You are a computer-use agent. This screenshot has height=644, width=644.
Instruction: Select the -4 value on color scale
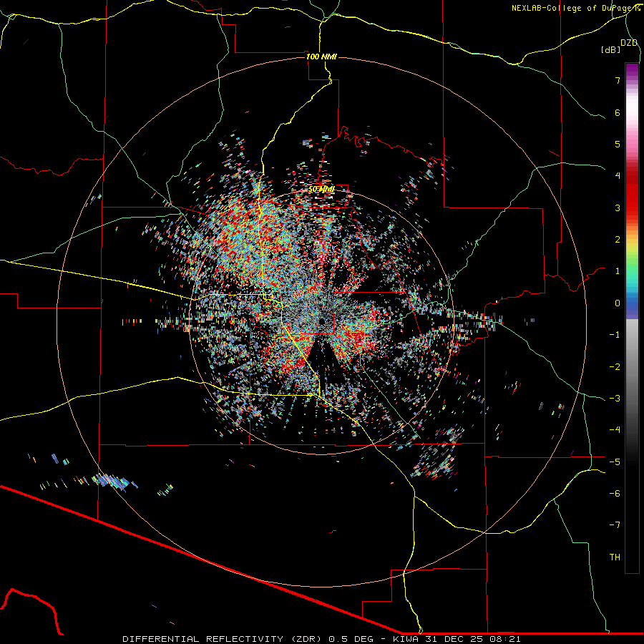pos(615,430)
